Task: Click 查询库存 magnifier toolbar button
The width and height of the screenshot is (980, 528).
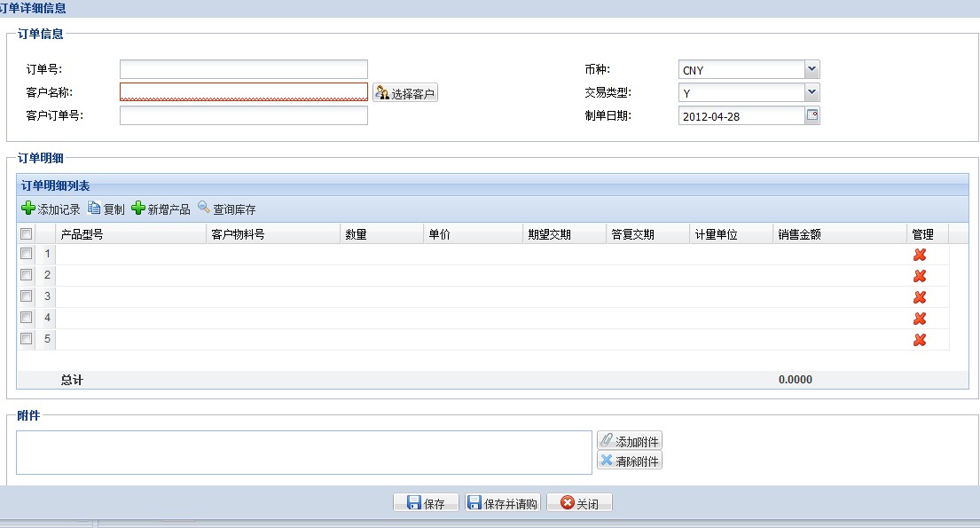Action: pos(227,209)
